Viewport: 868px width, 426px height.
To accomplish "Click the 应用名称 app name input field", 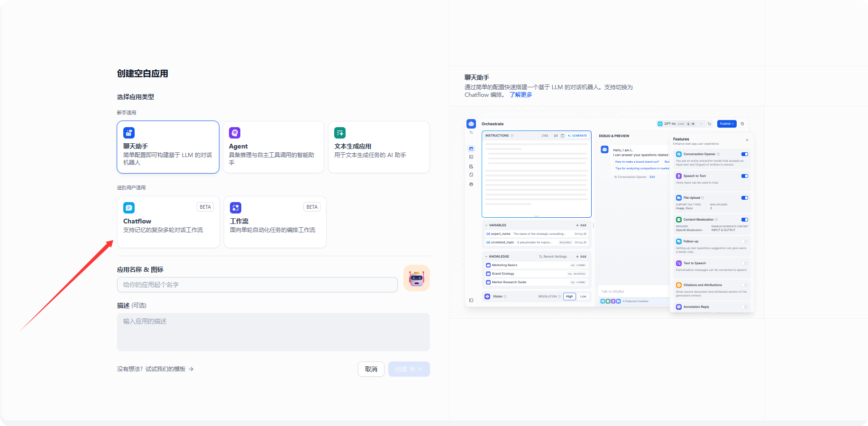I will 257,285.
